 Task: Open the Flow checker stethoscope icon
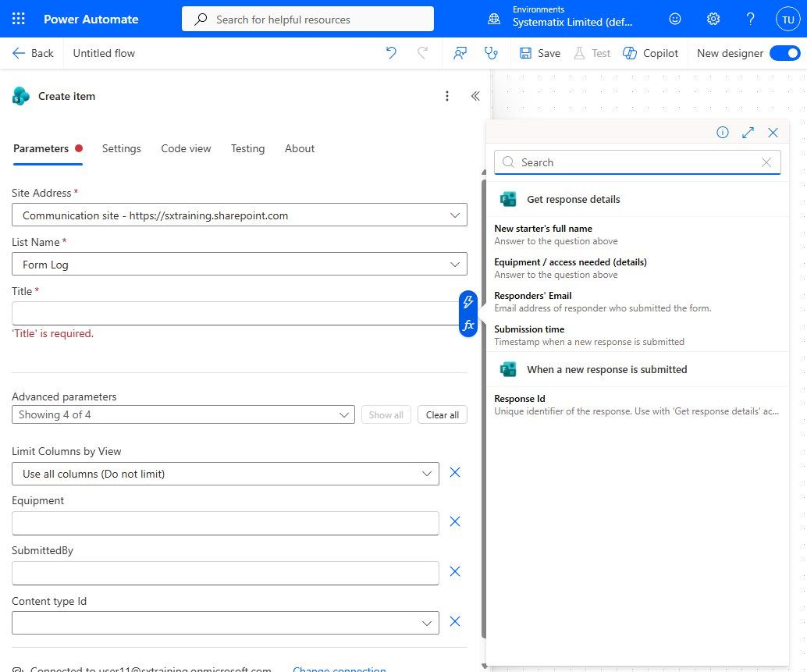click(x=491, y=53)
